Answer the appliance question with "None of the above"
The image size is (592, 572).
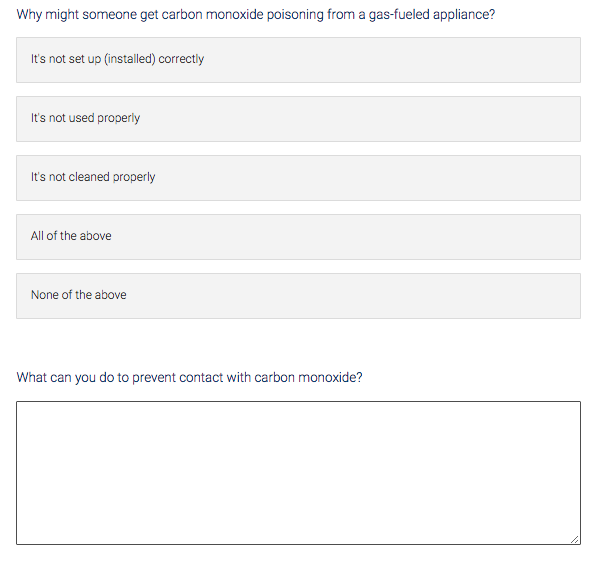(x=298, y=296)
